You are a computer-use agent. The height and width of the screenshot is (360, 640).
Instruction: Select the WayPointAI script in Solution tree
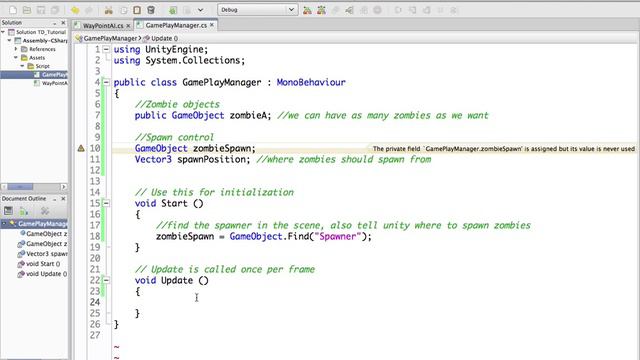[x=51, y=83]
